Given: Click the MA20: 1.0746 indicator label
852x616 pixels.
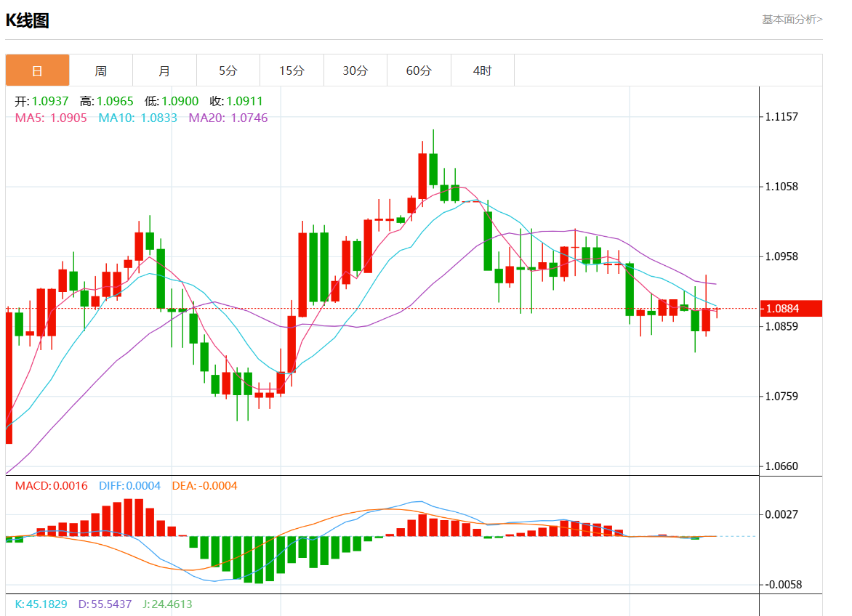Looking at the screenshot, I should pyautogui.click(x=228, y=118).
